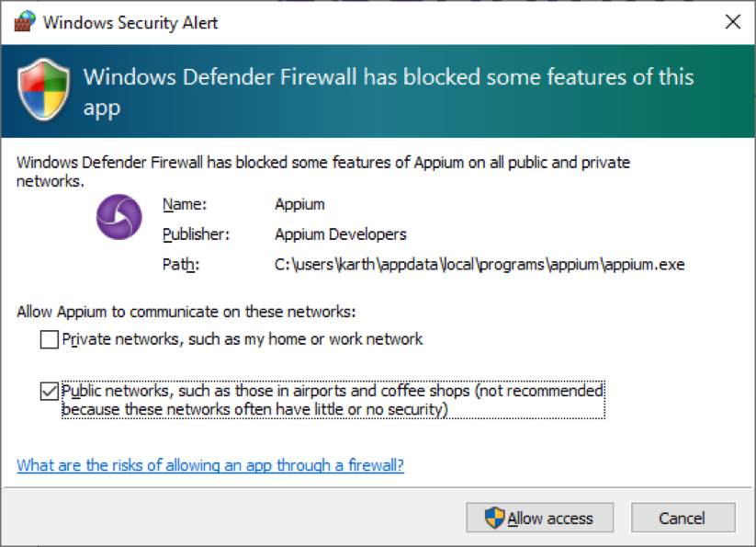Click the Windows Security Alert title text

[x=130, y=23]
